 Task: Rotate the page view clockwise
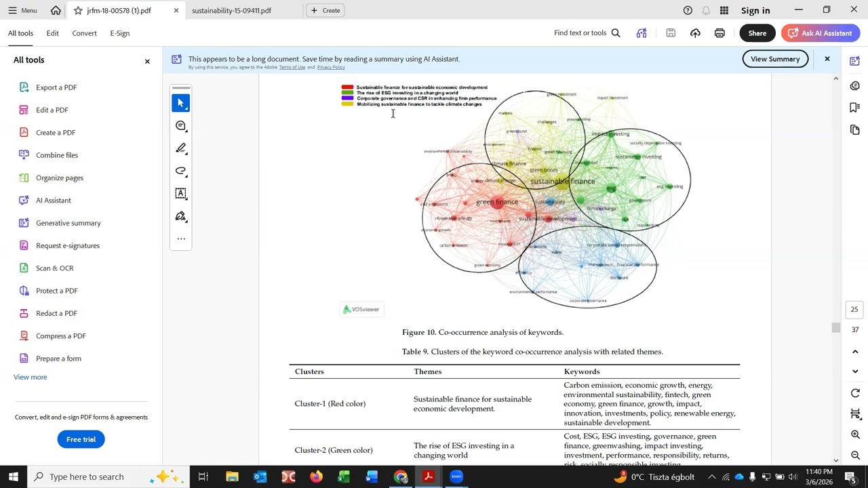click(855, 393)
